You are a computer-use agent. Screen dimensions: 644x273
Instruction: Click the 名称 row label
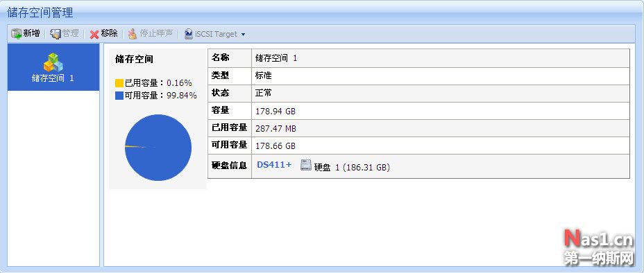point(220,58)
